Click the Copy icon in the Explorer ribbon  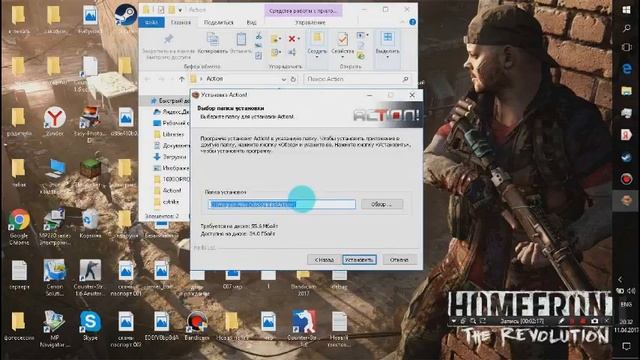(213, 40)
